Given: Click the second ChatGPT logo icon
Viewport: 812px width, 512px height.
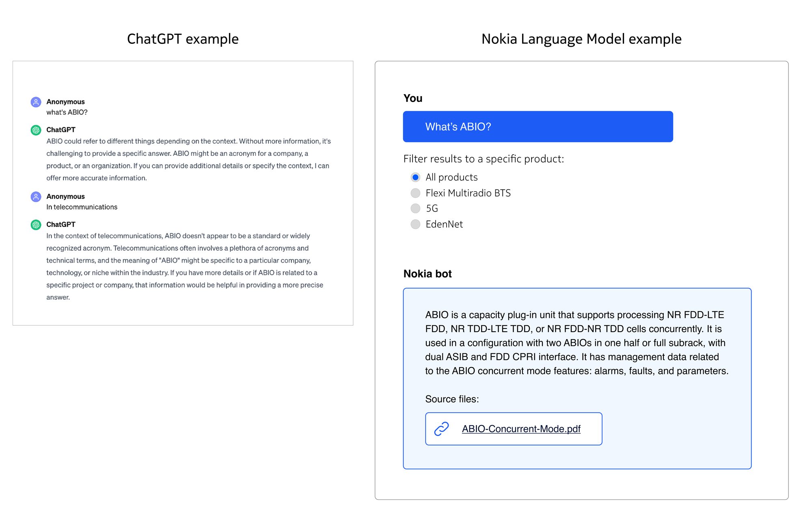Looking at the screenshot, I should point(36,225).
